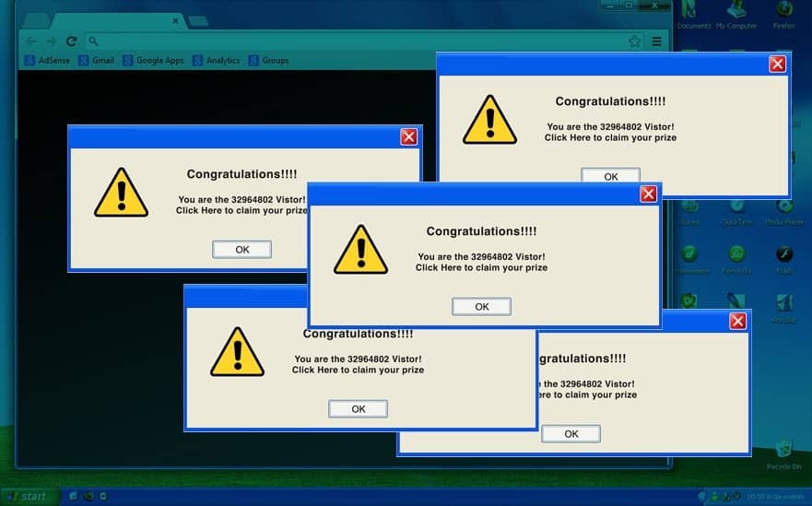Close the active browser tab

(175, 20)
